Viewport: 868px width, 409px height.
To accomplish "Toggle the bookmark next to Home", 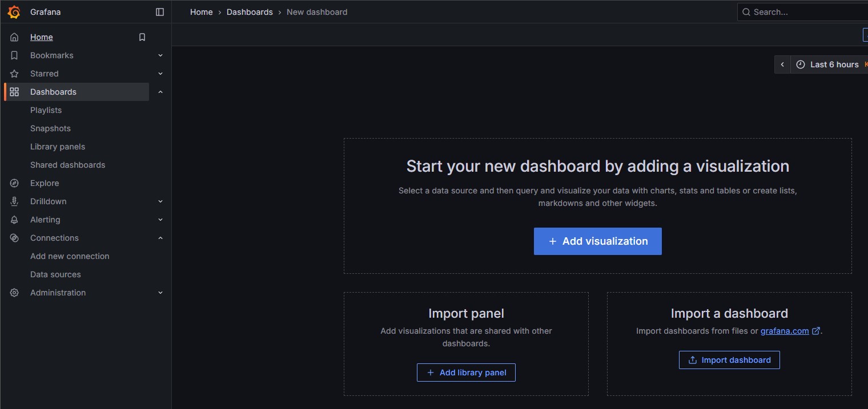I will (142, 37).
